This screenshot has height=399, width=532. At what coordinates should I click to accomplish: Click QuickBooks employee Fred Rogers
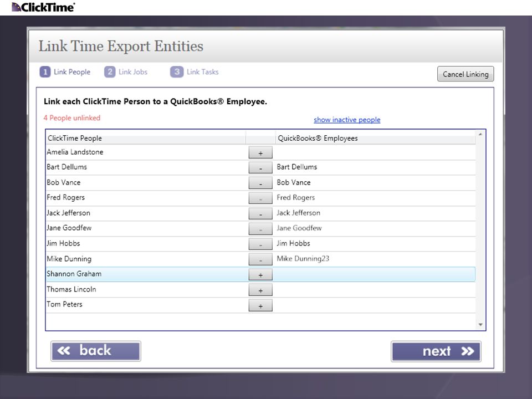pos(295,197)
